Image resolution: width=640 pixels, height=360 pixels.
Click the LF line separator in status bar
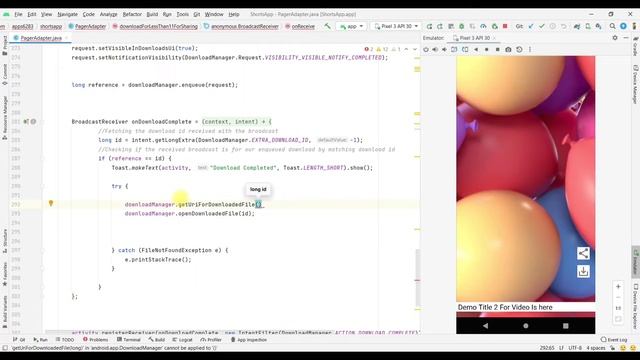tap(561, 348)
